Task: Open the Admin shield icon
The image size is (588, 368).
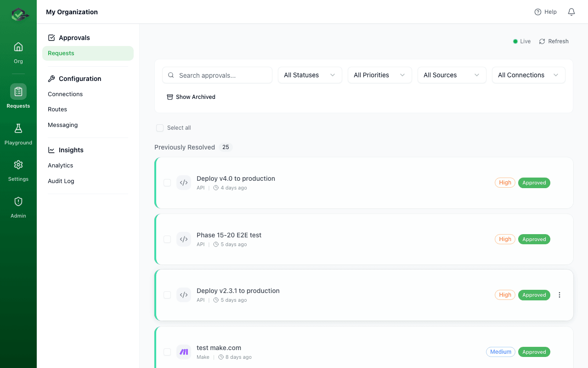Action: point(18,201)
